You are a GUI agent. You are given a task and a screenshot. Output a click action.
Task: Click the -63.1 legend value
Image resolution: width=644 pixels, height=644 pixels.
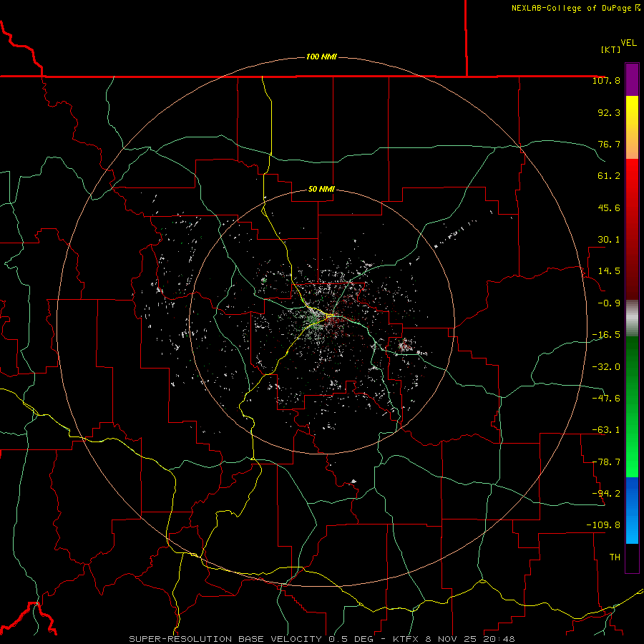(x=606, y=430)
